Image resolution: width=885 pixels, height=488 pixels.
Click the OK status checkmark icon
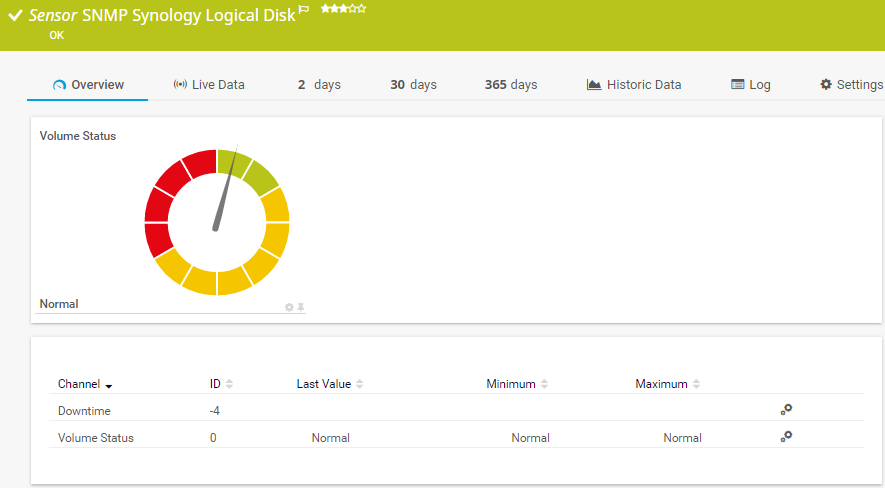(15, 16)
